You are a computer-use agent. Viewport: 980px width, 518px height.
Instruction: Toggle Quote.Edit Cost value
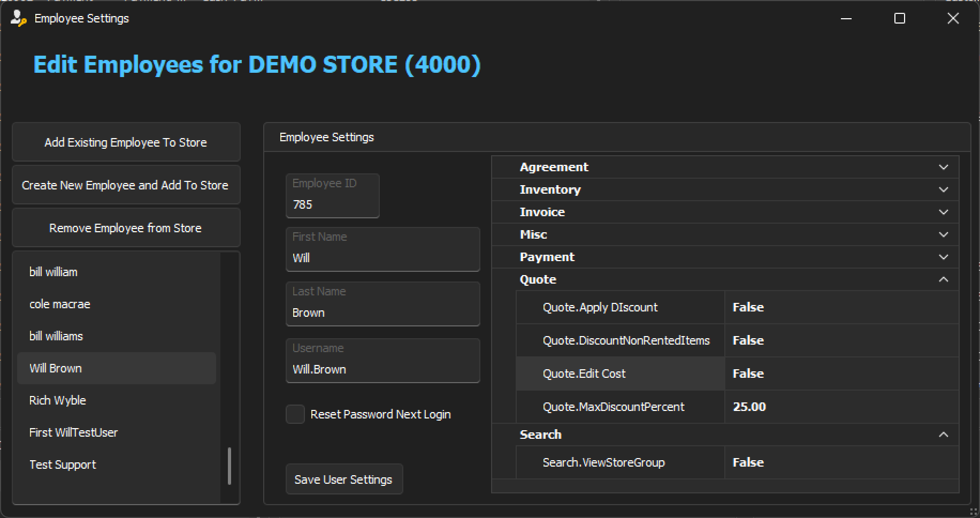pos(748,374)
